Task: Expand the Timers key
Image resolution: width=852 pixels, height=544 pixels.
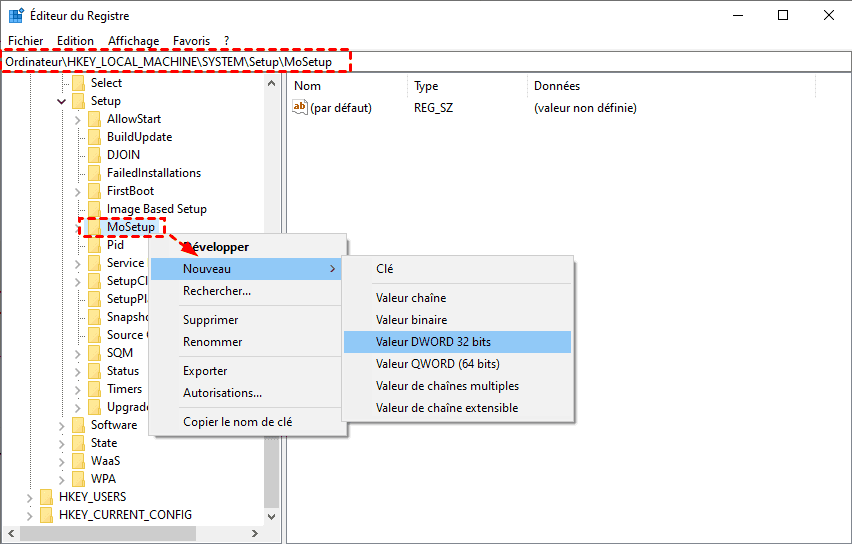Action: click(x=78, y=390)
